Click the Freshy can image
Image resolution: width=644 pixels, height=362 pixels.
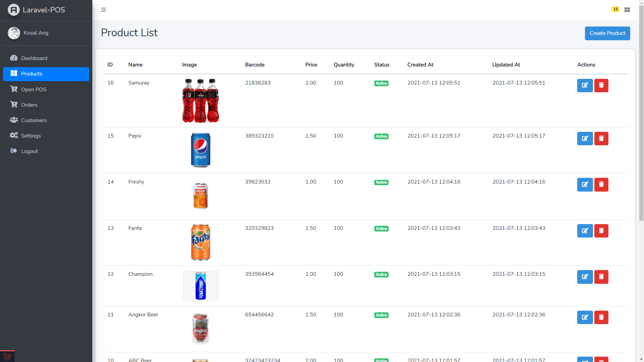(x=200, y=196)
